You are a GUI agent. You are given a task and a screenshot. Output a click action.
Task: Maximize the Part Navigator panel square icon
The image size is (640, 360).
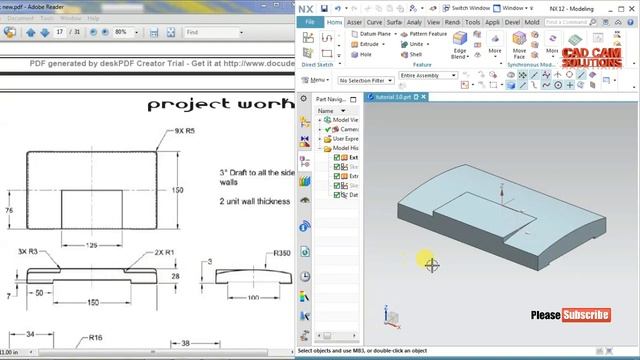353,99
